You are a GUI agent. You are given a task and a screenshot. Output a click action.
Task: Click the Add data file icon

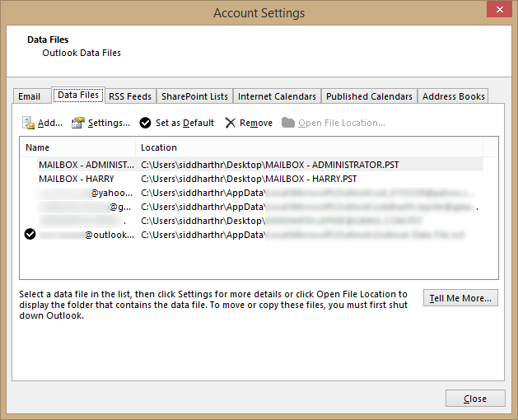[28, 123]
